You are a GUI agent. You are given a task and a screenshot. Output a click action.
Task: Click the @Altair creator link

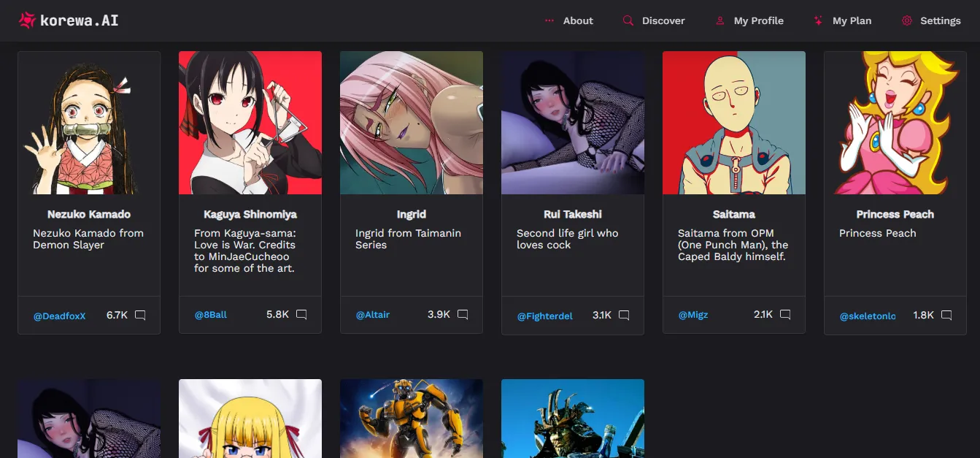point(372,313)
